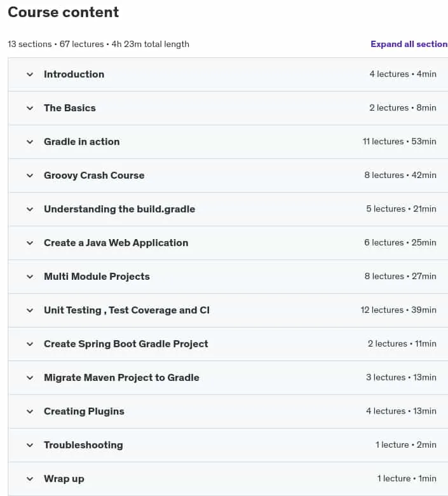Select the Troubleshooting section heading
The width and height of the screenshot is (448, 496).
coord(83,445)
